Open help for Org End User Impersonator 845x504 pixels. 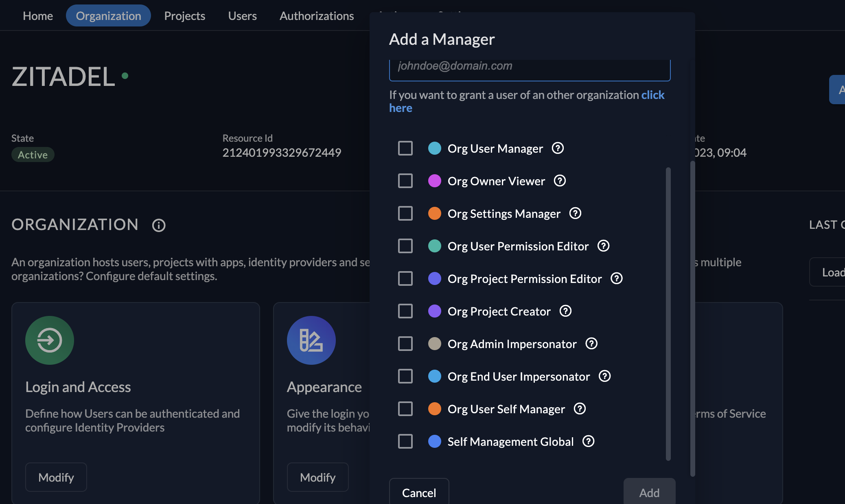(x=604, y=376)
